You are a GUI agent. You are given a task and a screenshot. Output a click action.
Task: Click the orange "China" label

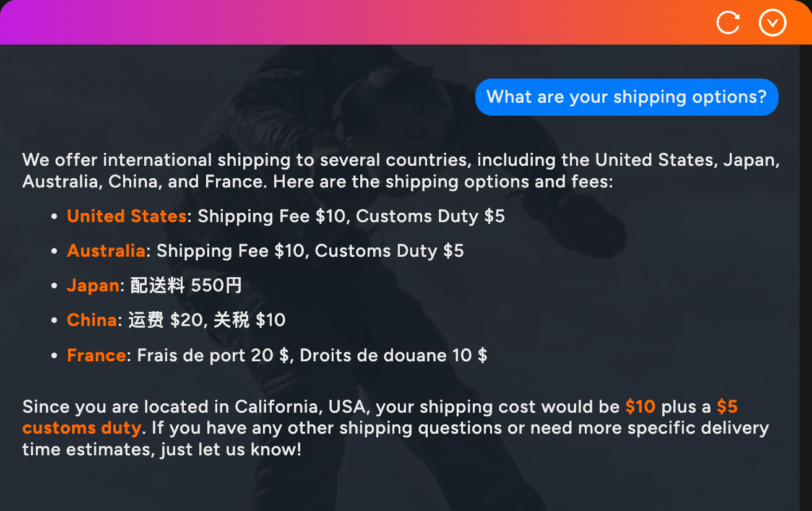click(x=92, y=320)
